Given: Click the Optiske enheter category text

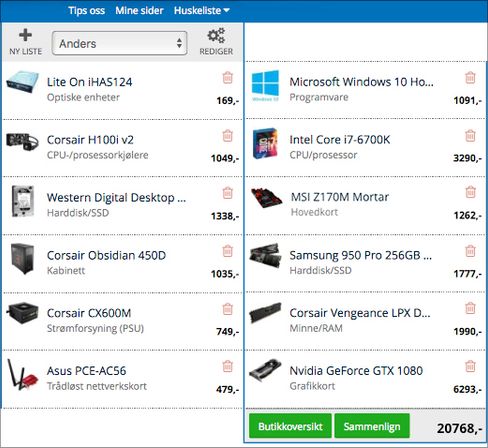Looking at the screenshot, I should point(83,97).
